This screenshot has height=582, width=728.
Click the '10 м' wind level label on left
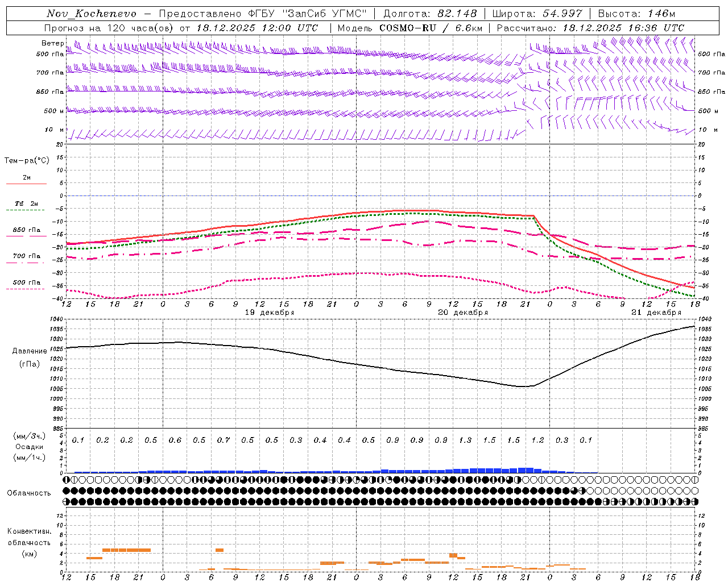[x=55, y=130]
